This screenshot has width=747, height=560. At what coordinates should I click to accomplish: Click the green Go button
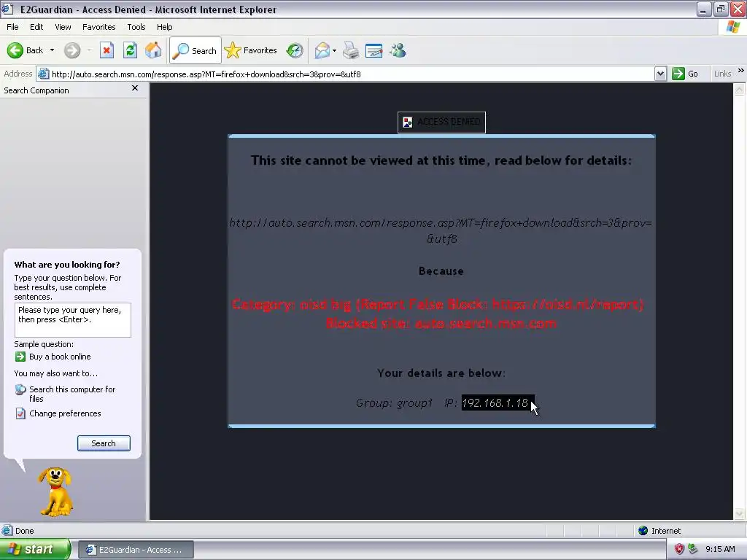point(685,74)
